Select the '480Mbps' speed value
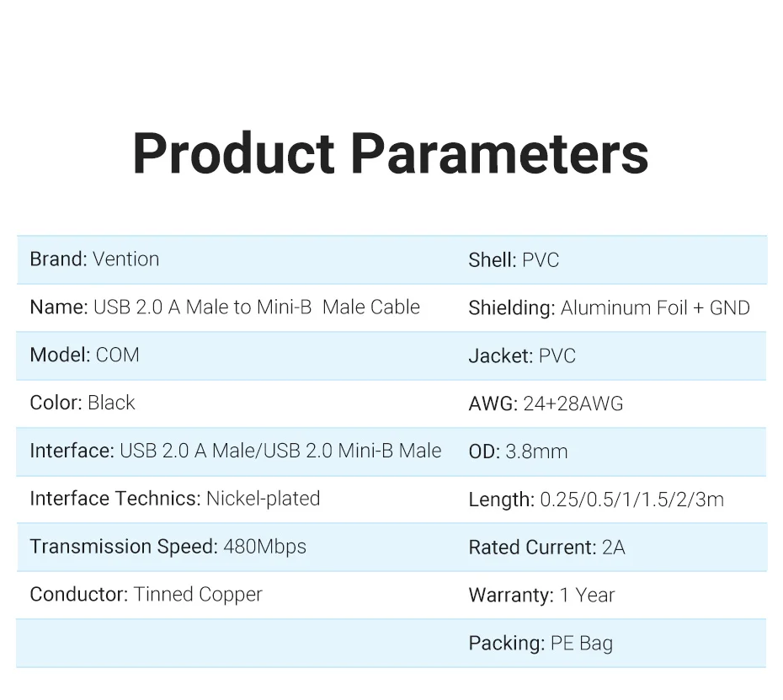The width and height of the screenshot is (783, 700). 264,547
